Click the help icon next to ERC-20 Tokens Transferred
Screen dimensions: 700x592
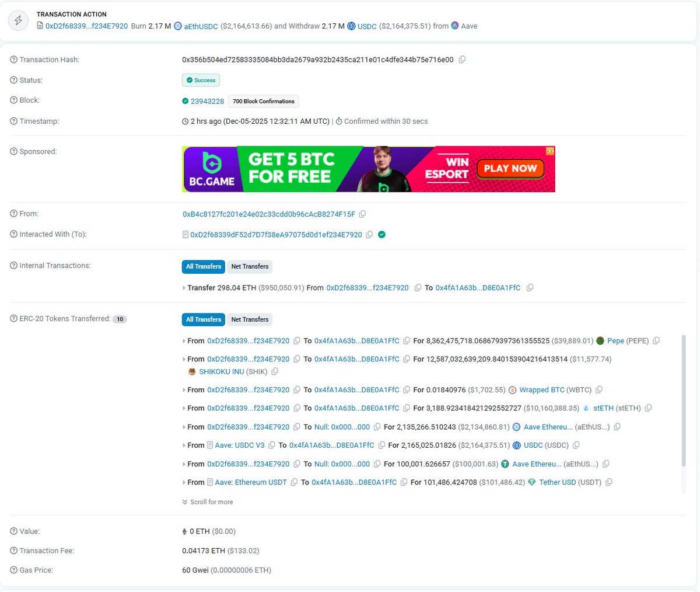tap(14, 319)
